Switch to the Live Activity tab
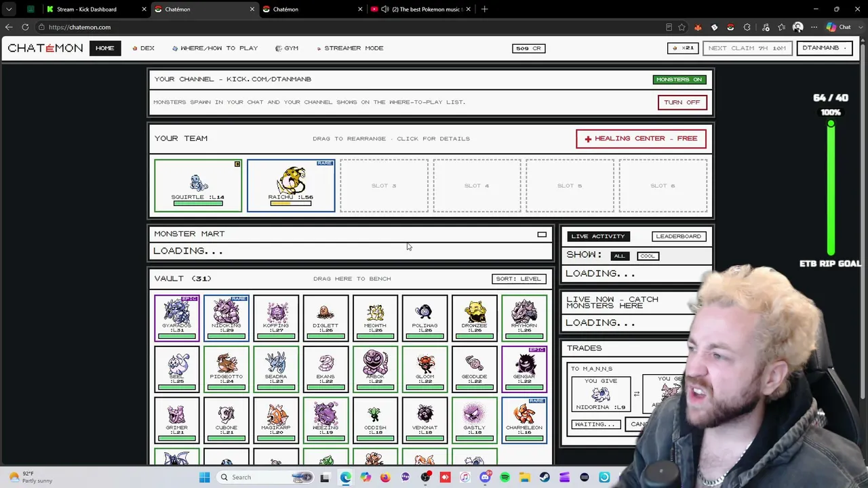Viewport: 868px width, 488px height. point(598,236)
